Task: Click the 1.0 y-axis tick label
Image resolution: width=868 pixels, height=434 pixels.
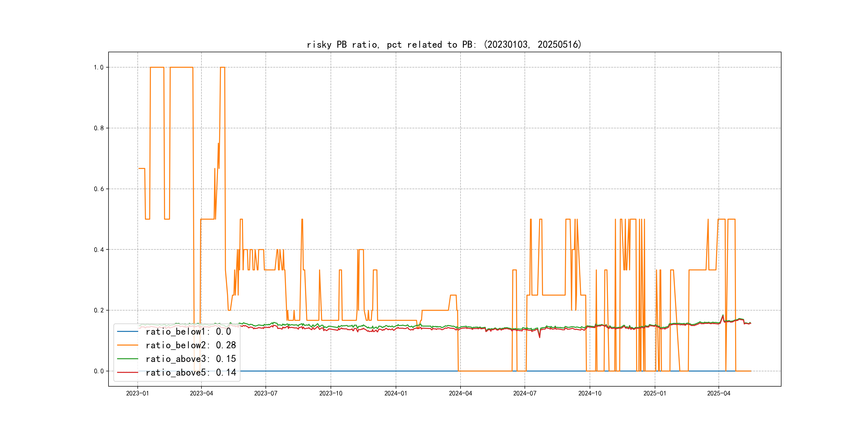Action: [x=98, y=68]
